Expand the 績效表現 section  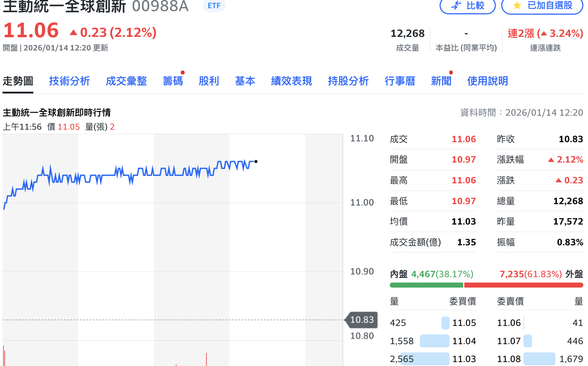(x=291, y=81)
